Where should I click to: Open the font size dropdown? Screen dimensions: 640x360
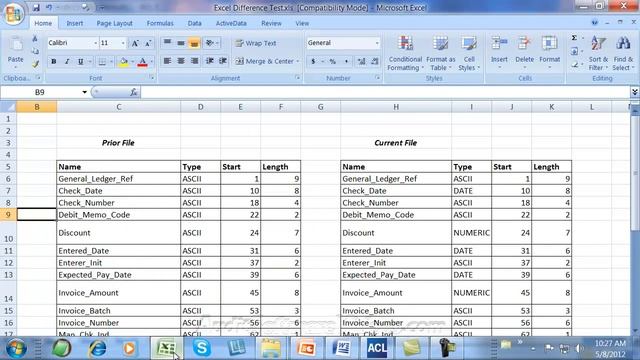[x=123, y=43]
